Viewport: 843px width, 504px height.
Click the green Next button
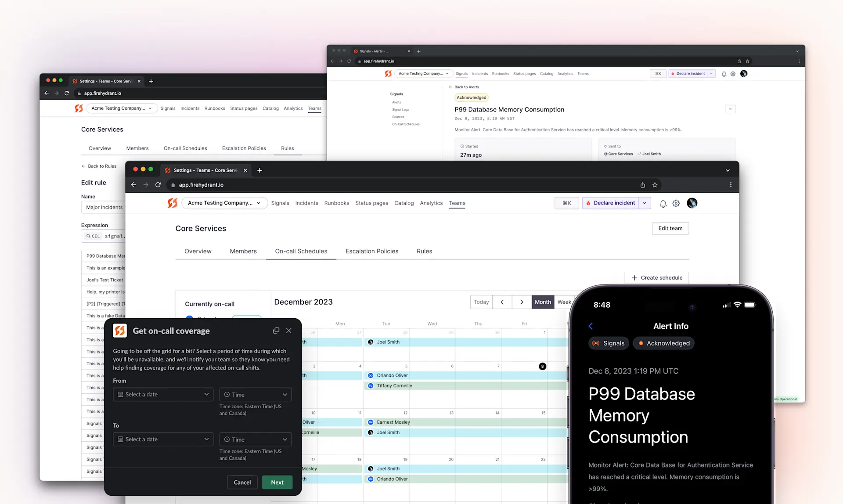277,482
